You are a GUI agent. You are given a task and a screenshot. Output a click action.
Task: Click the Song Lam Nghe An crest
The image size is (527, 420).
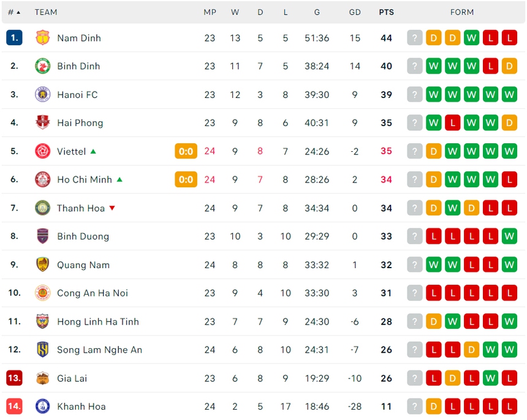[x=42, y=350]
